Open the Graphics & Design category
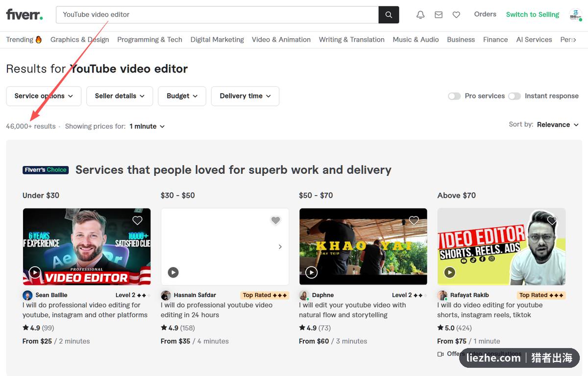 pos(80,40)
